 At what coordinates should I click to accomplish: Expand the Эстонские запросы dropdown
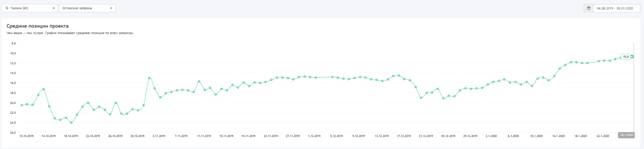(x=87, y=8)
